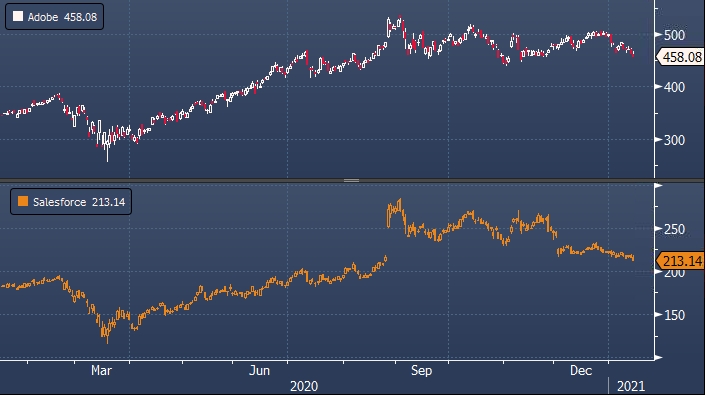706x396 pixels.
Task: Click the arrow marker at bottom of Salesforce axis
Action: (x=659, y=358)
